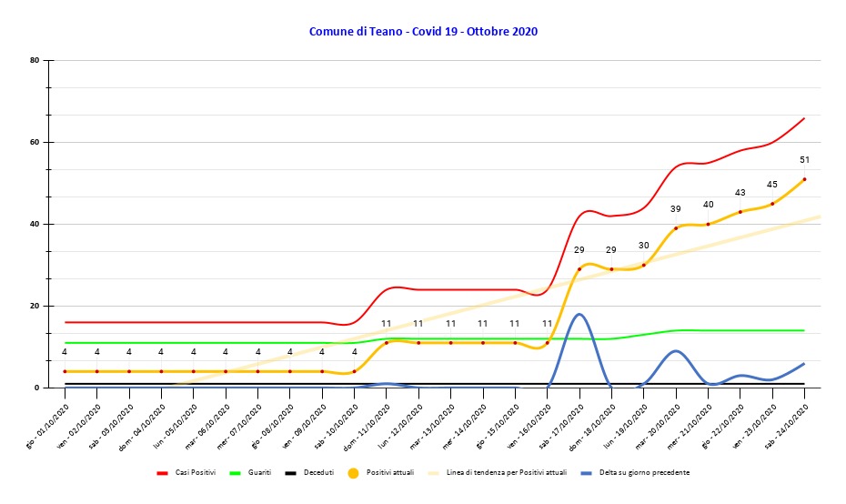The width and height of the screenshot is (846, 504).
Task: Click the data label 45
Action: [772, 185]
